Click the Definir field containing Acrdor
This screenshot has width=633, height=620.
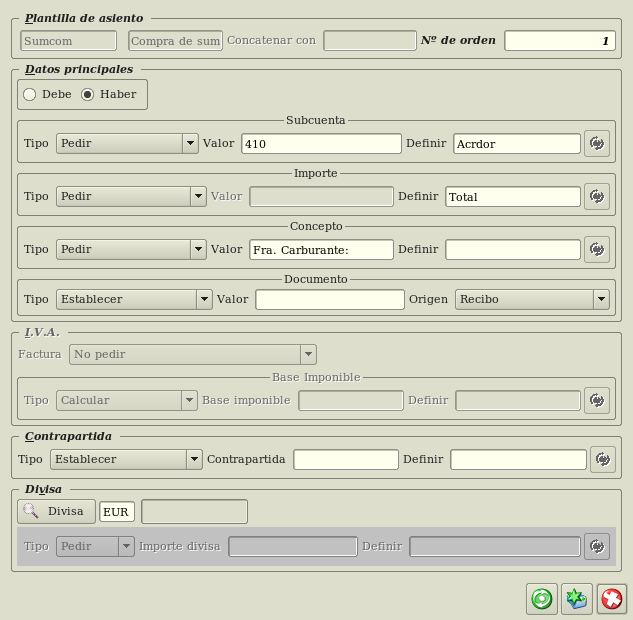(x=517, y=144)
